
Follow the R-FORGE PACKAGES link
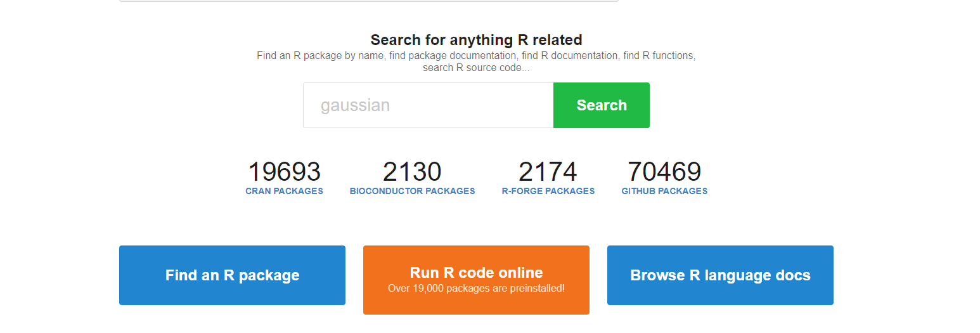coord(548,191)
